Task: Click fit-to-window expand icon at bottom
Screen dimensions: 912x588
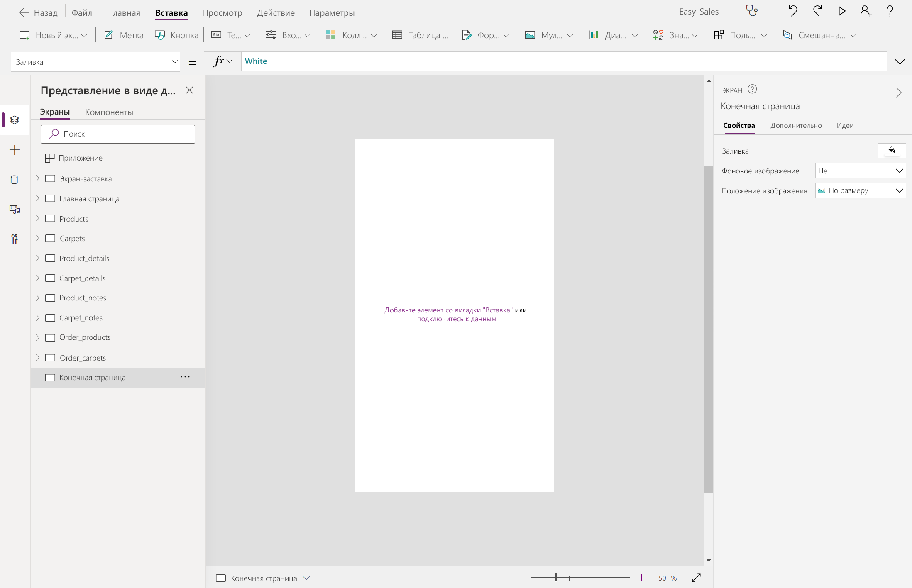Action: 697,578
